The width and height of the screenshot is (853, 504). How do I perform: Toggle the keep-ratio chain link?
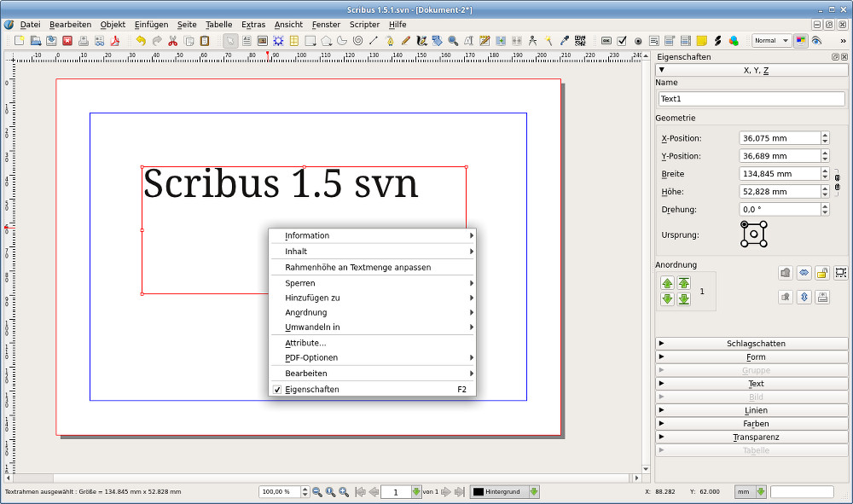(x=838, y=182)
